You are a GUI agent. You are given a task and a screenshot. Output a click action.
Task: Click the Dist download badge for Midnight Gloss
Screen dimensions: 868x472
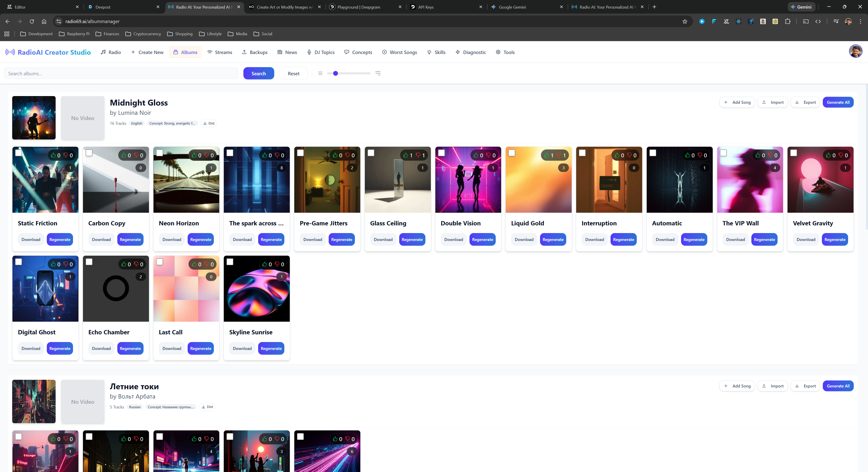[209, 123]
